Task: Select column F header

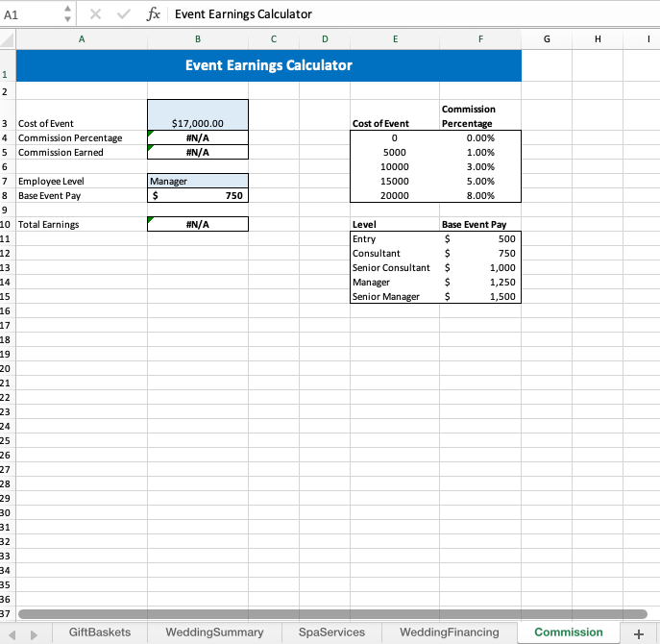Action: [x=480, y=39]
